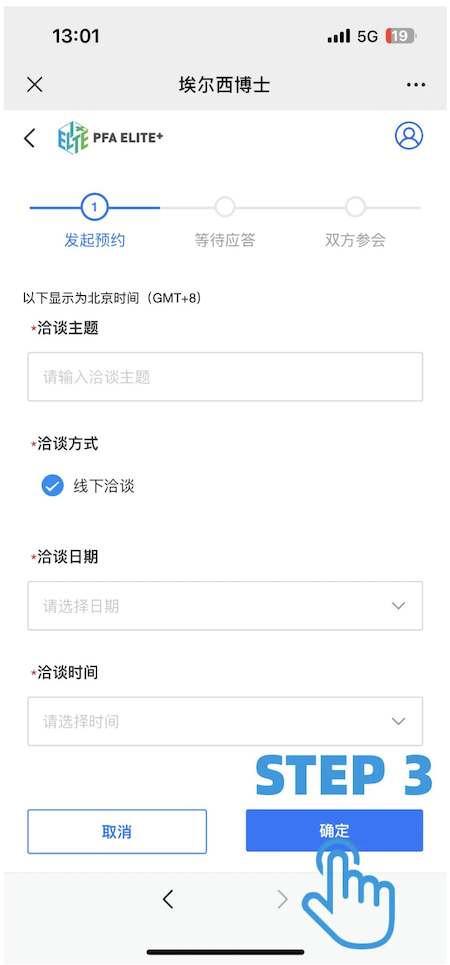The width and height of the screenshot is (450, 965).
Task: Click the chevron in the 洽谈时间 field
Action: (x=399, y=721)
